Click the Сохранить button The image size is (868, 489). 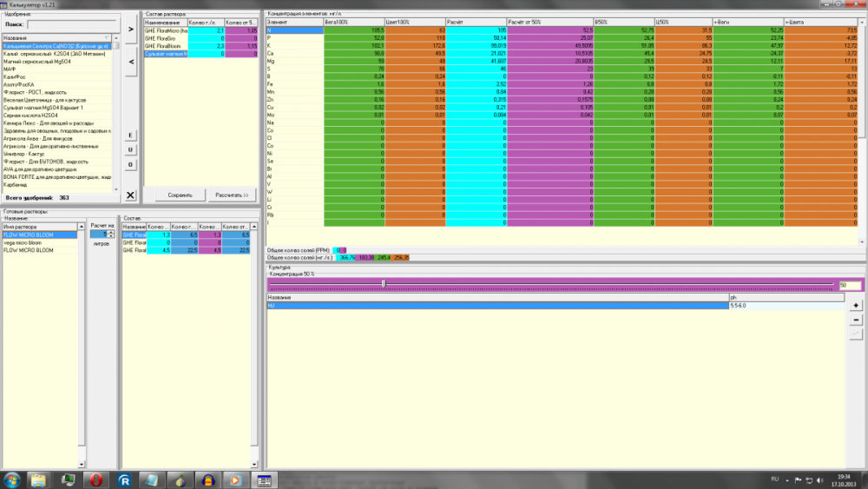point(180,195)
